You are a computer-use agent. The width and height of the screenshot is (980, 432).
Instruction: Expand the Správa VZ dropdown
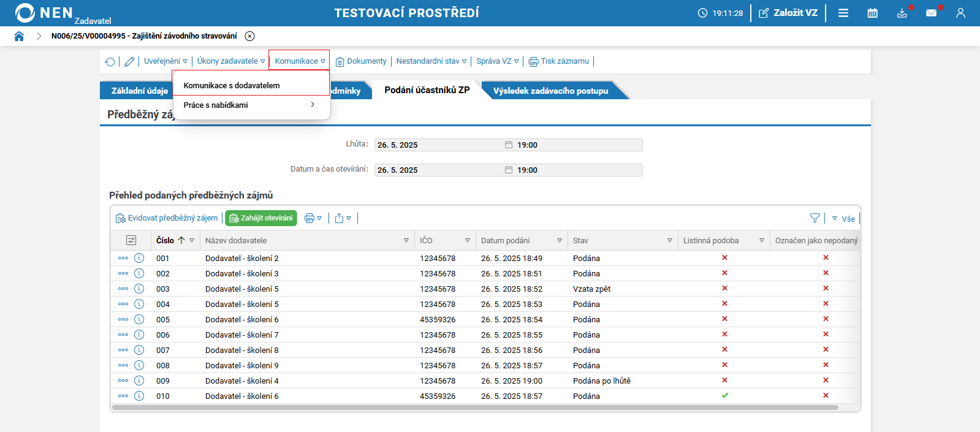click(x=498, y=61)
